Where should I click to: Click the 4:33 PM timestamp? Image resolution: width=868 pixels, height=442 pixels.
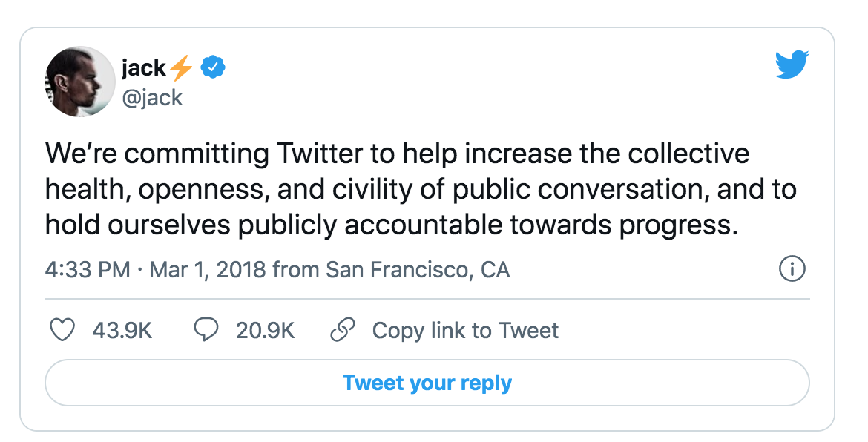(88, 270)
